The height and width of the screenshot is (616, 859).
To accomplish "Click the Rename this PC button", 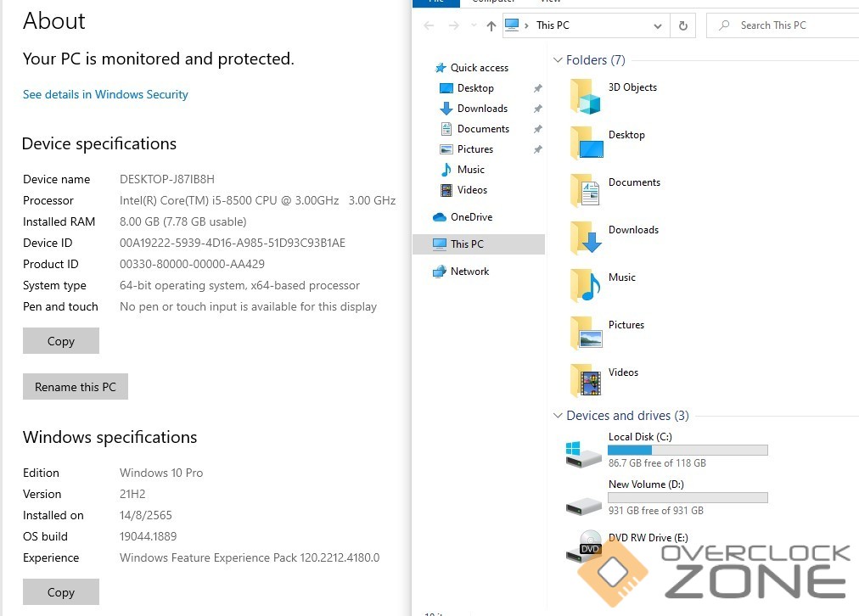I will tap(76, 387).
